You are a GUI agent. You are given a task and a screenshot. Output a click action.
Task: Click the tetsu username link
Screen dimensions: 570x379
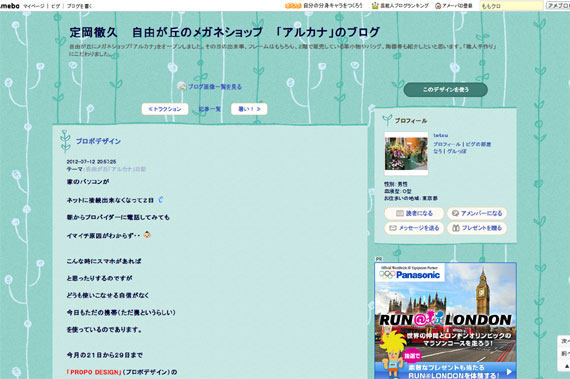(441, 135)
